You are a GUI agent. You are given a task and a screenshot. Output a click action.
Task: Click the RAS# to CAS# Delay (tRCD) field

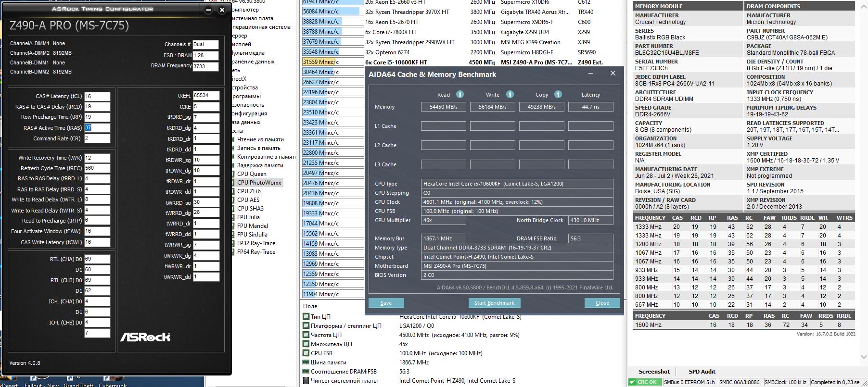click(97, 107)
